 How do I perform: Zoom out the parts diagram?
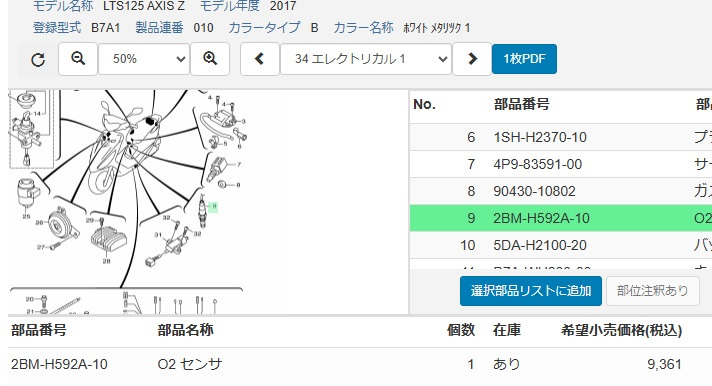(78, 59)
